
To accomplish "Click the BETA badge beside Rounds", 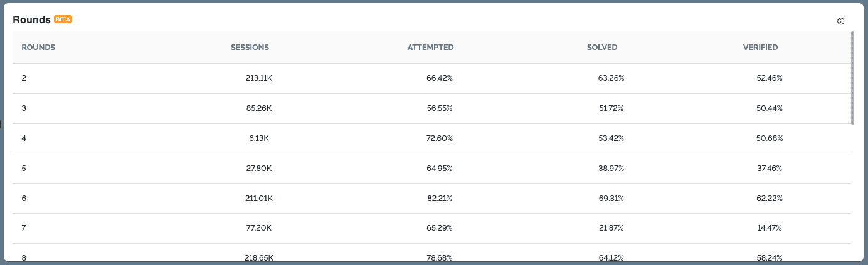I will (63, 19).
